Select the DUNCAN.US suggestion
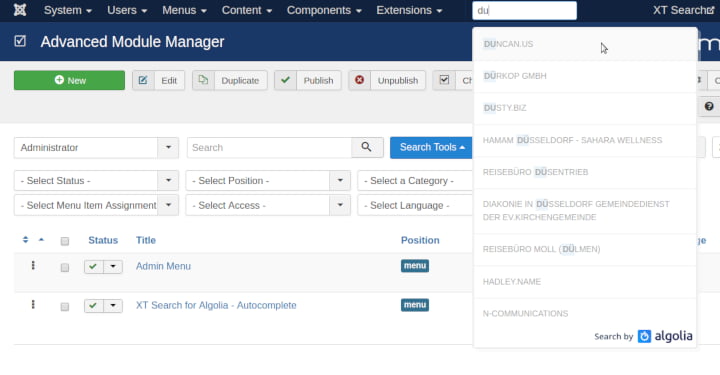 (x=585, y=44)
